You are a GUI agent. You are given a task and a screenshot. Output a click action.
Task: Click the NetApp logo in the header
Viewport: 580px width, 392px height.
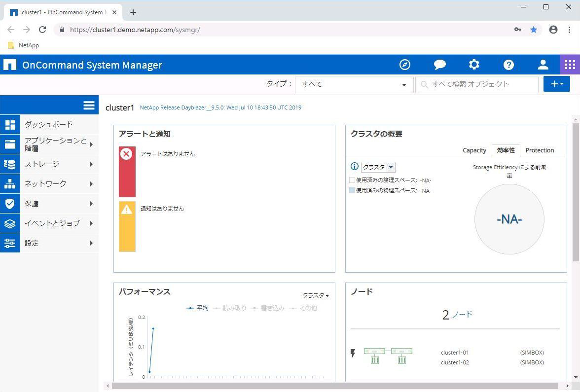(x=10, y=65)
